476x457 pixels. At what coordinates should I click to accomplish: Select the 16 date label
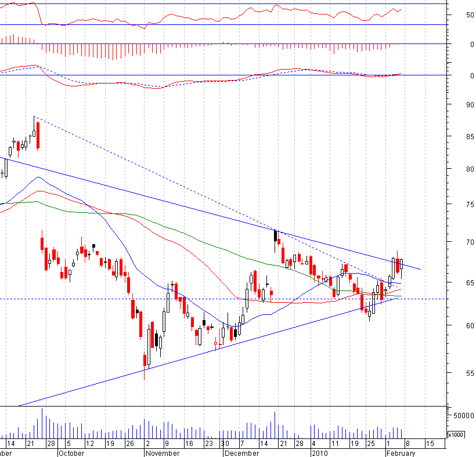tap(189, 444)
